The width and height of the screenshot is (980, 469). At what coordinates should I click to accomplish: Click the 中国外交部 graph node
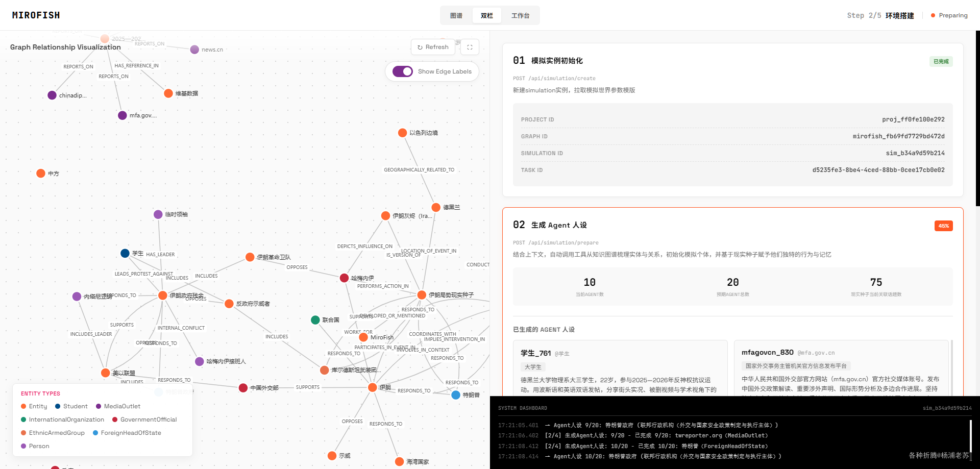coord(243,388)
